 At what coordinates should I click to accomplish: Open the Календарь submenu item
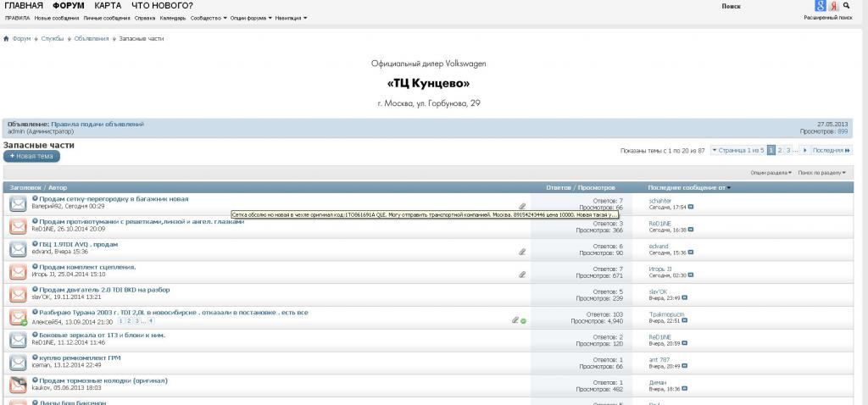point(173,19)
